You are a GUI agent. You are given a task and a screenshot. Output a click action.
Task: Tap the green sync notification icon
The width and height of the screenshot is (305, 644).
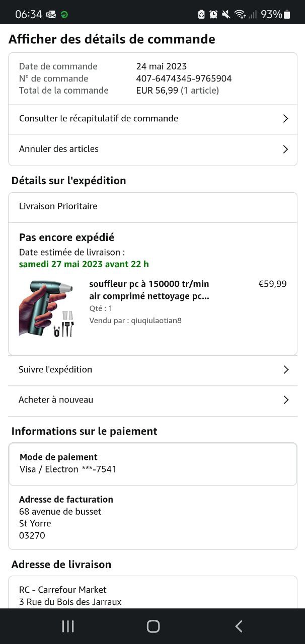tap(64, 14)
